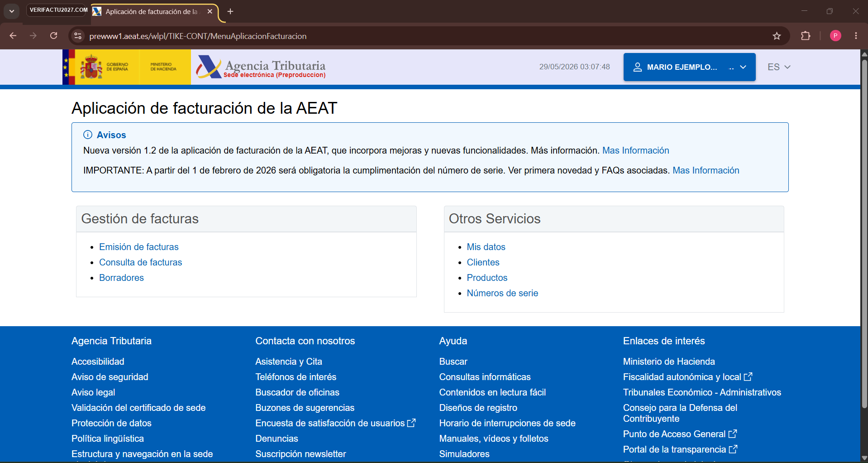Click the Agencia Tributaria logo

261,67
